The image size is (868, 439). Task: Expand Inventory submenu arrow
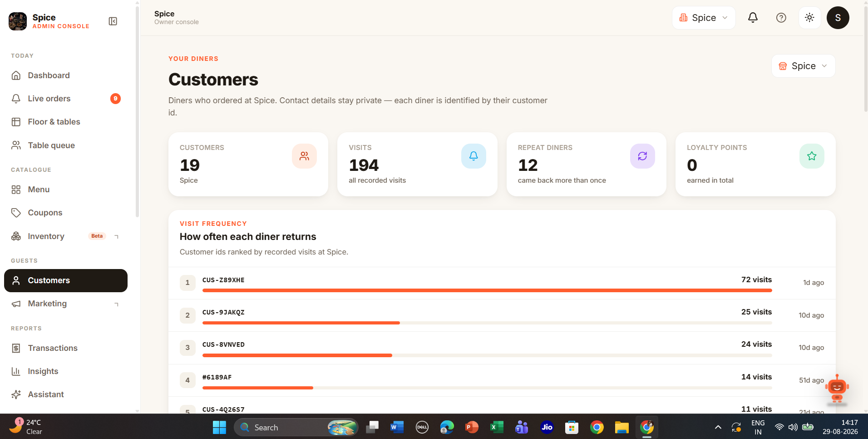pyautogui.click(x=117, y=236)
